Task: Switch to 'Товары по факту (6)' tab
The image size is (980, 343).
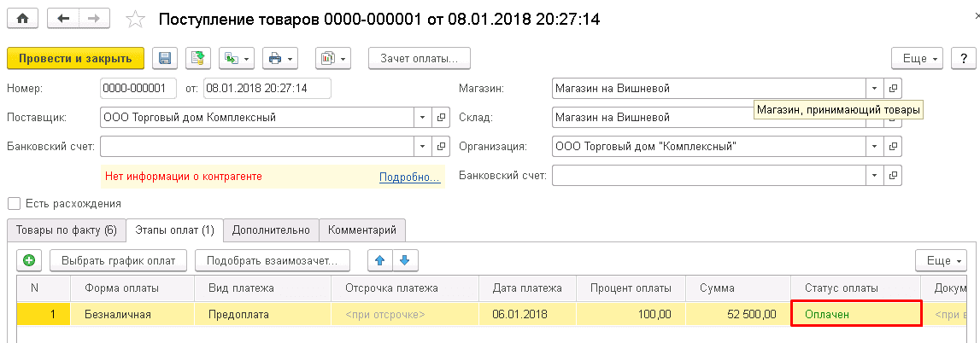Action: click(66, 230)
